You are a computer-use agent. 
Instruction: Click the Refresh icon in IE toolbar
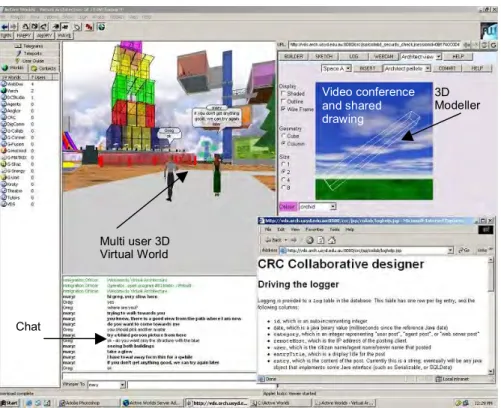click(x=321, y=240)
